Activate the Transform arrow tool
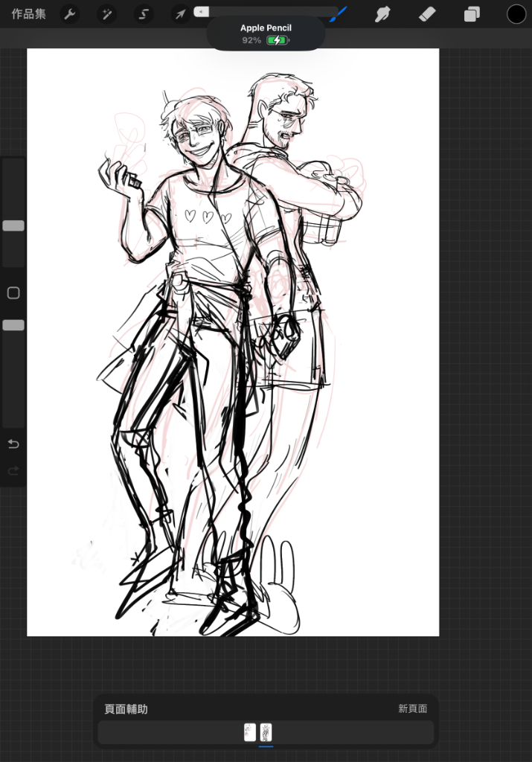Viewport: 532px width, 762px height. pyautogui.click(x=180, y=14)
